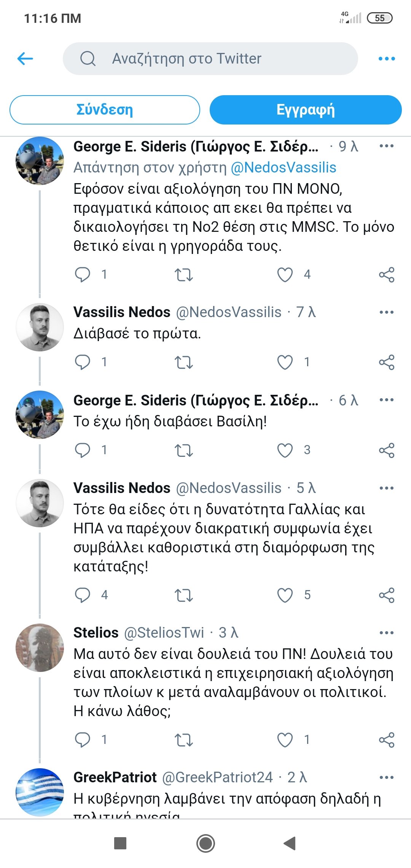
Task: Open the @NedosVassilis mention link
Action: 284,168
